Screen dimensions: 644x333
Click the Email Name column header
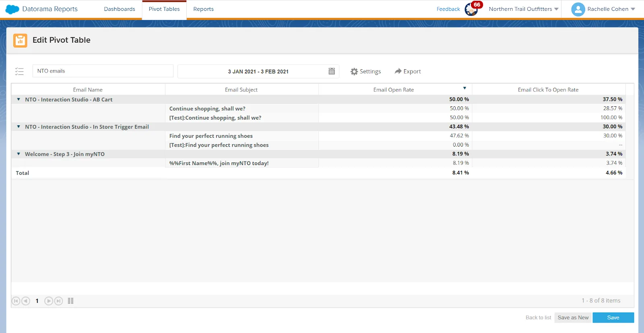tap(88, 90)
